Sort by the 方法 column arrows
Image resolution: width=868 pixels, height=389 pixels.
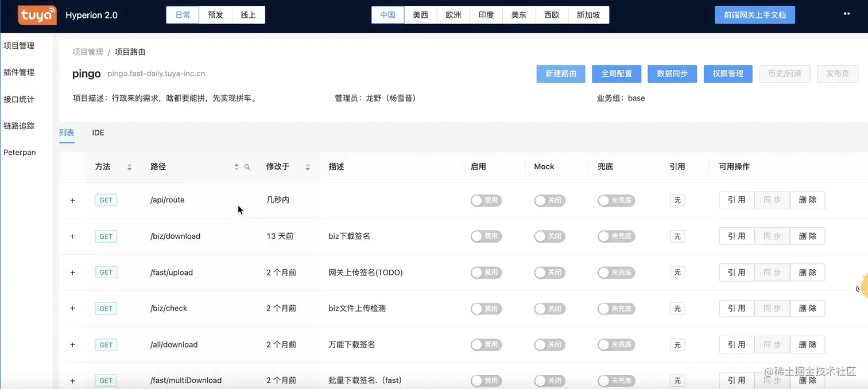tap(129, 167)
